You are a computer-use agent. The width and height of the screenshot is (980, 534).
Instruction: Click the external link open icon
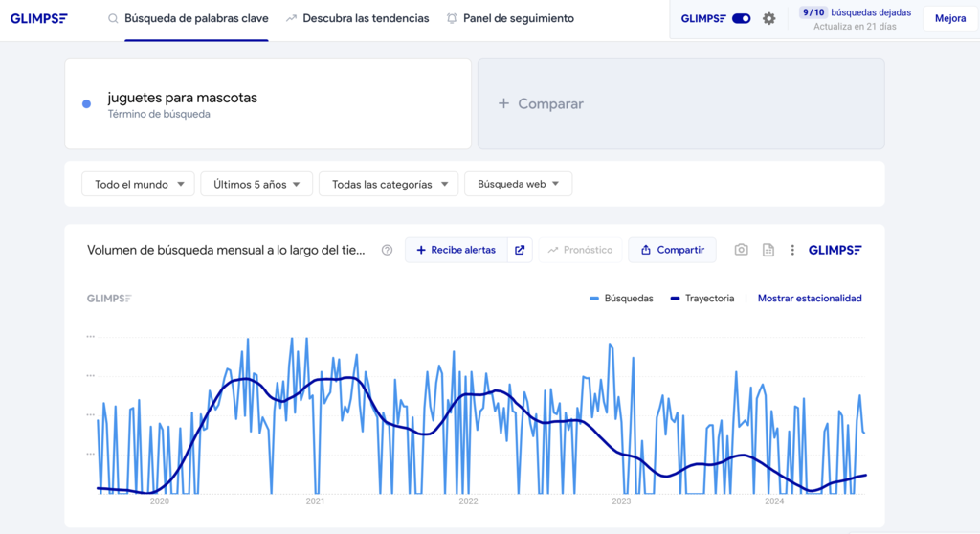pyautogui.click(x=520, y=250)
